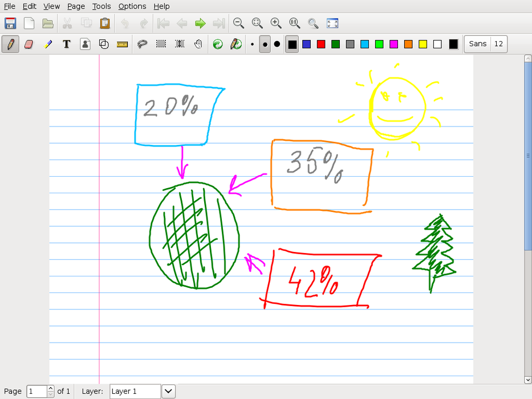Viewport: 532px width, 399px height.
Task: Choose the magenta color swatch
Action: tap(393, 44)
